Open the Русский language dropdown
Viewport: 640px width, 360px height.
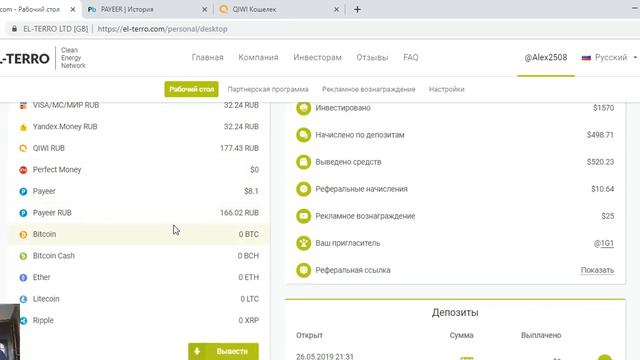point(610,58)
